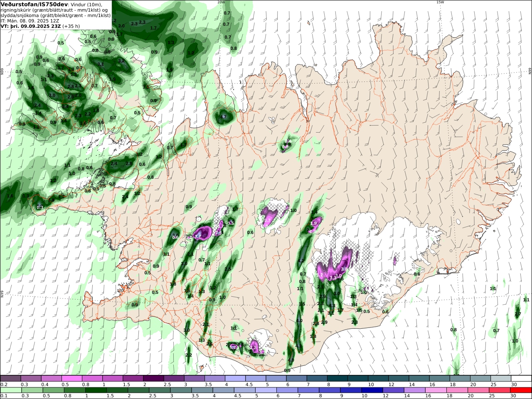The image size is (532, 399).
Task: Click the Veðurstofan/IS750dev title text
Action: [35, 4]
